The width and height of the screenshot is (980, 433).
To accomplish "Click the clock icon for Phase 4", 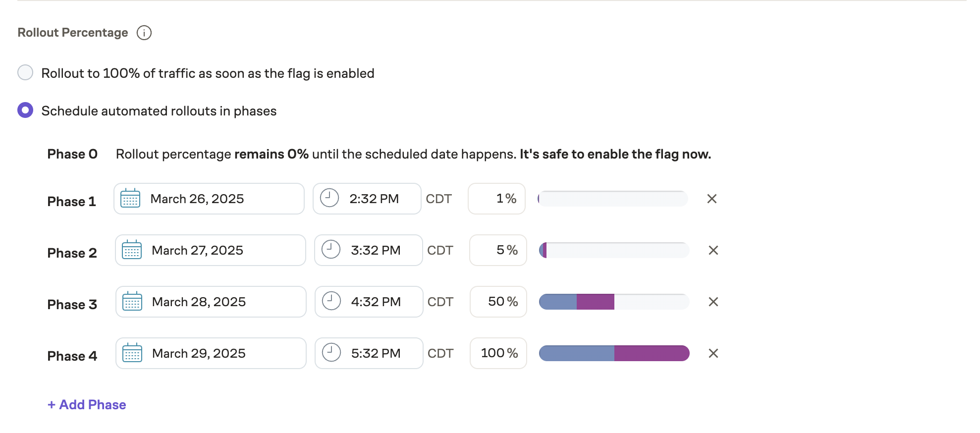I will (x=331, y=353).
